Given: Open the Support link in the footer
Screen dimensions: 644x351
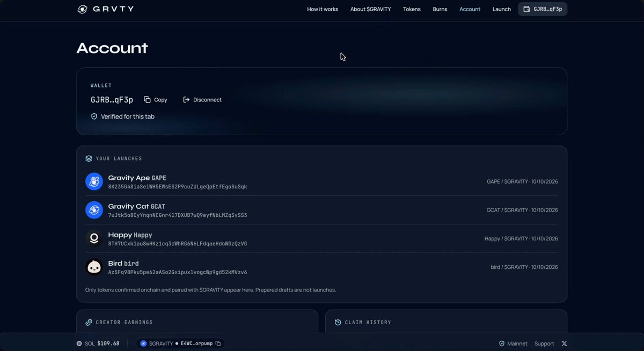Looking at the screenshot, I should pos(544,343).
